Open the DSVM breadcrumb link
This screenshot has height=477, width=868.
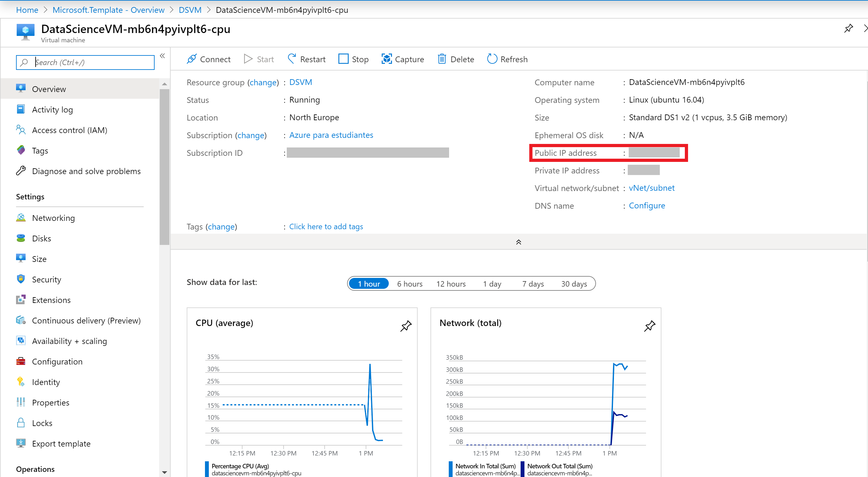click(190, 10)
